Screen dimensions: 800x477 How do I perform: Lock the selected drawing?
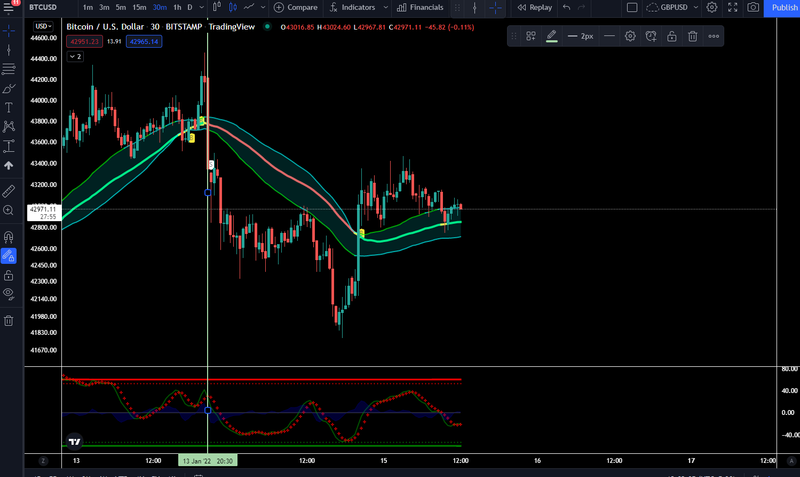point(672,36)
